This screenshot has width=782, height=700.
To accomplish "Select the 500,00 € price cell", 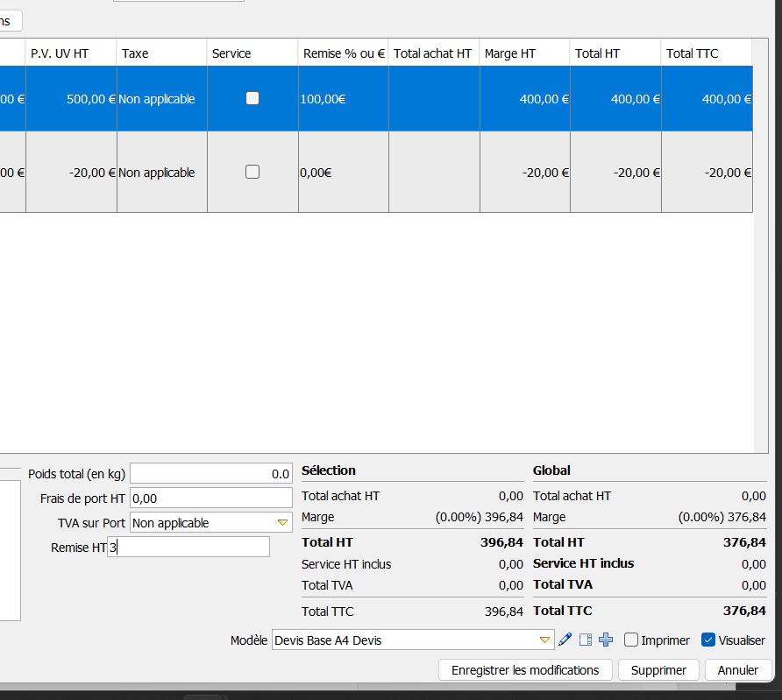I will point(71,99).
